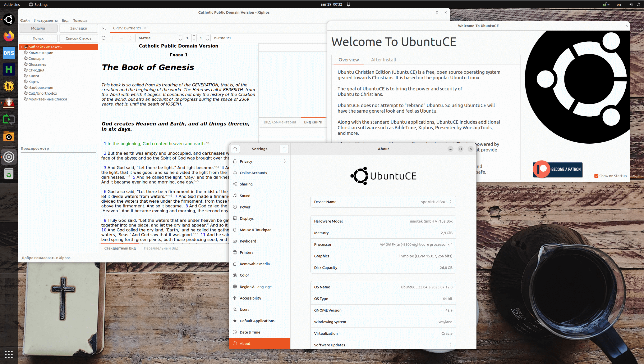Launch Firefox from the dock
Screen dimensions: 644x364
tap(9, 36)
